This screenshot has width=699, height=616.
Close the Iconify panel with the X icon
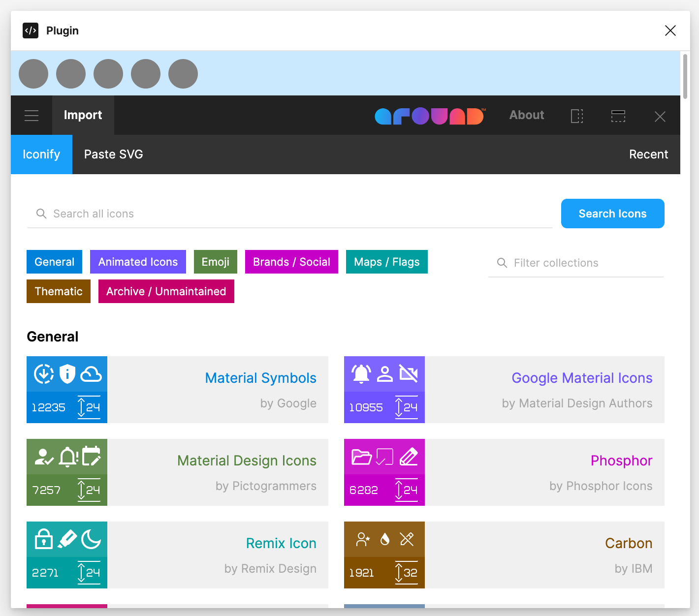coord(660,117)
